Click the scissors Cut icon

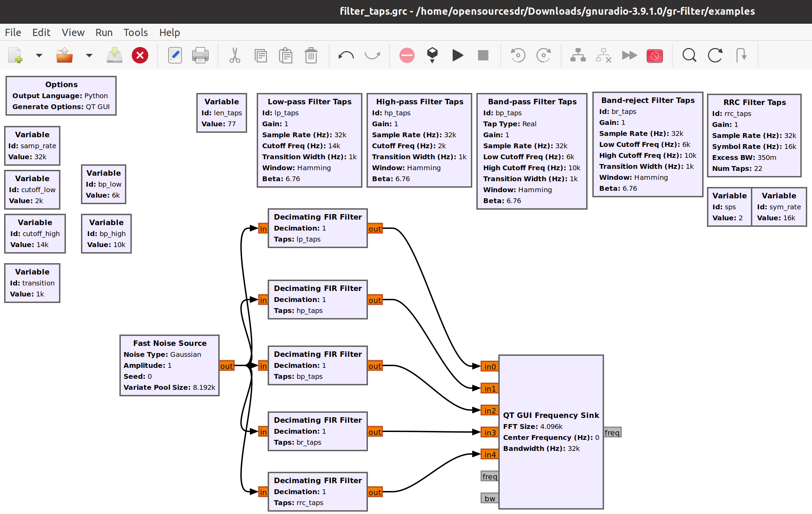(x=235, y=55)
